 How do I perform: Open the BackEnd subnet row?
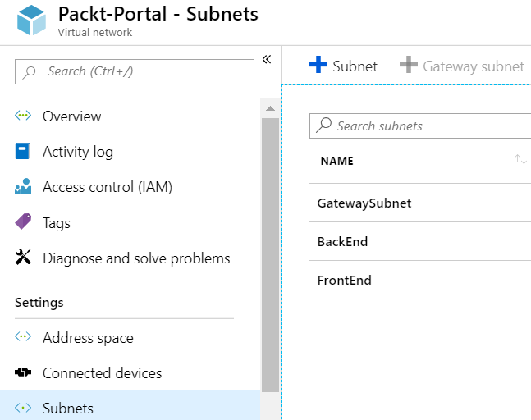pyautogui.click(x=420, y=242)
